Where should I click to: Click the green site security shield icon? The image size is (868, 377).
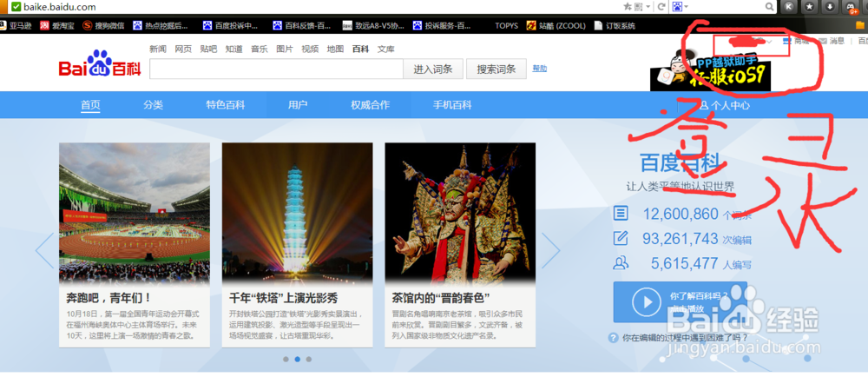[x=16, y=7]
